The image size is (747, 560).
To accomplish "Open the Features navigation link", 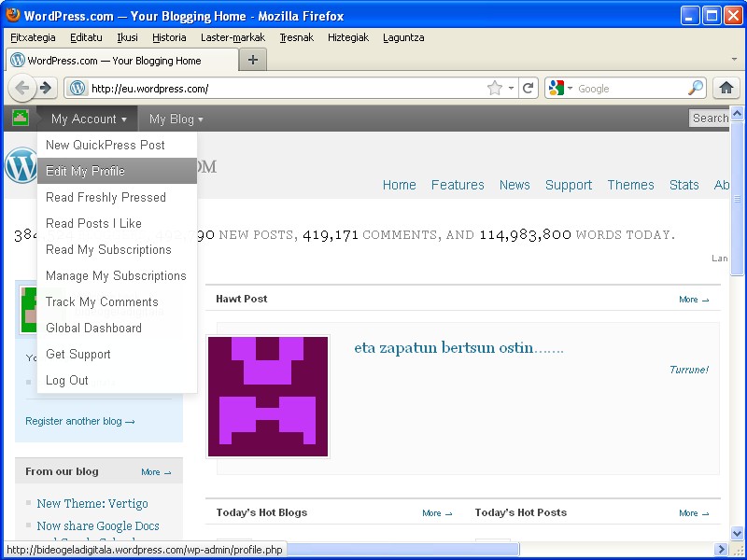I will pos(458,185).
